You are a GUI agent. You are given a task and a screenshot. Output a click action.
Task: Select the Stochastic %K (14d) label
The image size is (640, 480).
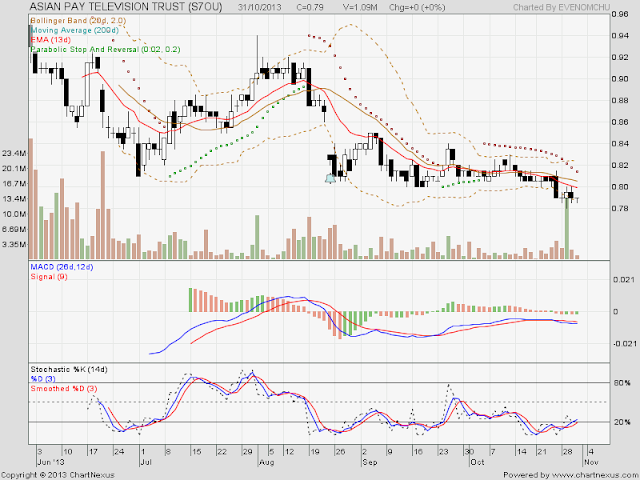pos(69,369)
